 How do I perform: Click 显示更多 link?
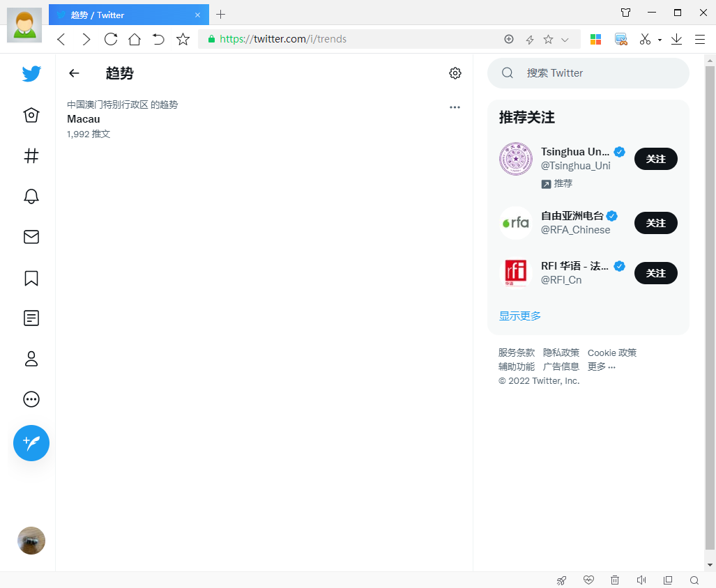pyautogui.click(x=519, y=316)
